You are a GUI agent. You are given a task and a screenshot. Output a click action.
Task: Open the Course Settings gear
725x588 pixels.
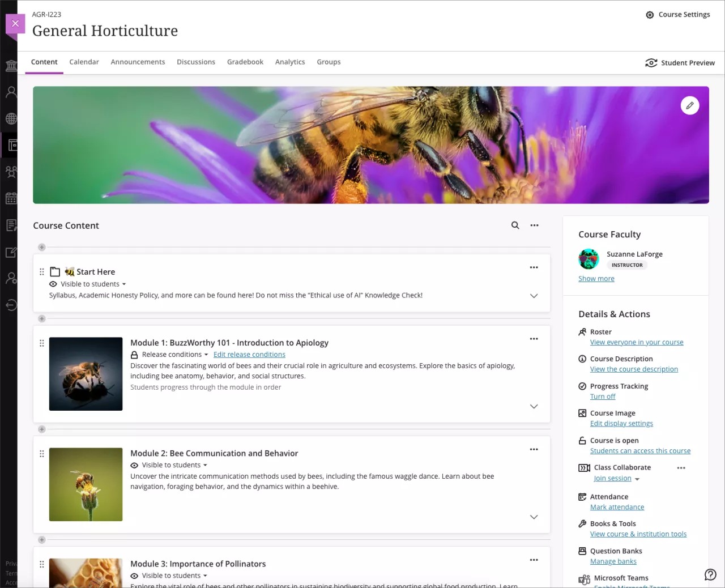[x=650, y=15]
